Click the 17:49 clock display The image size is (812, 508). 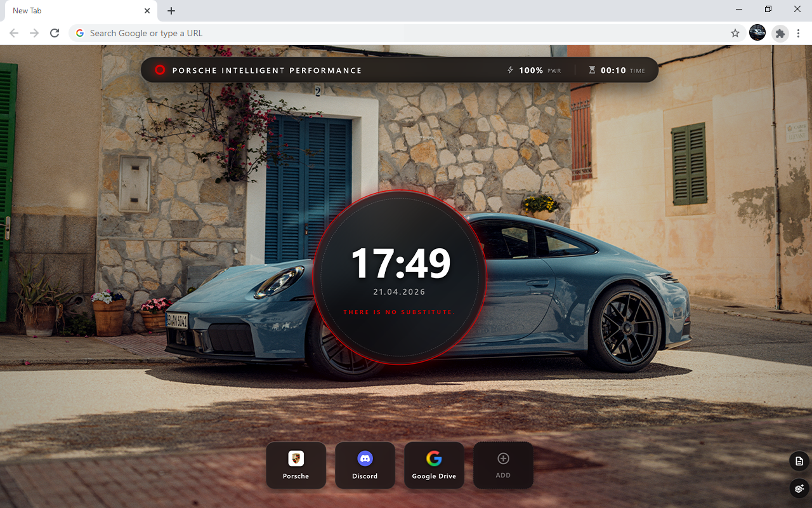[400, 263]
